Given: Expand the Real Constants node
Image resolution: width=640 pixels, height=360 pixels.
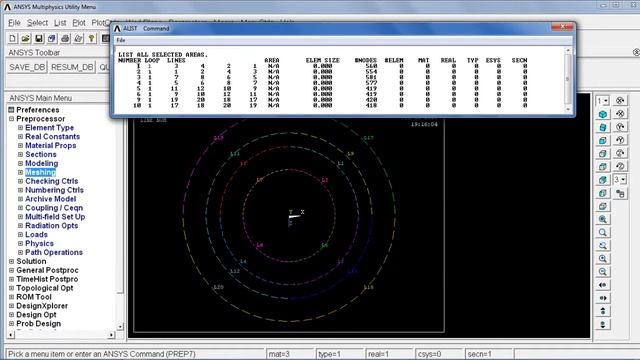Looking at the screenshot, I should tap(20, 137).
